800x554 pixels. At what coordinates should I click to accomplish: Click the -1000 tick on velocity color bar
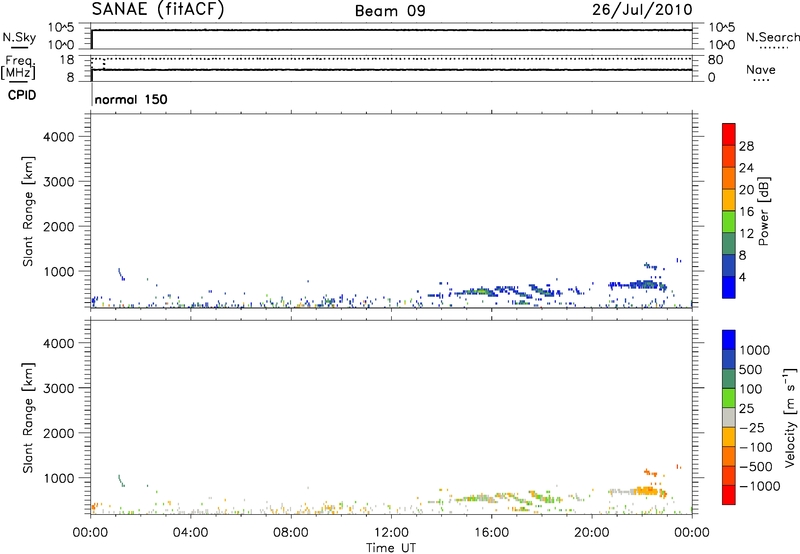coord(759,486)
